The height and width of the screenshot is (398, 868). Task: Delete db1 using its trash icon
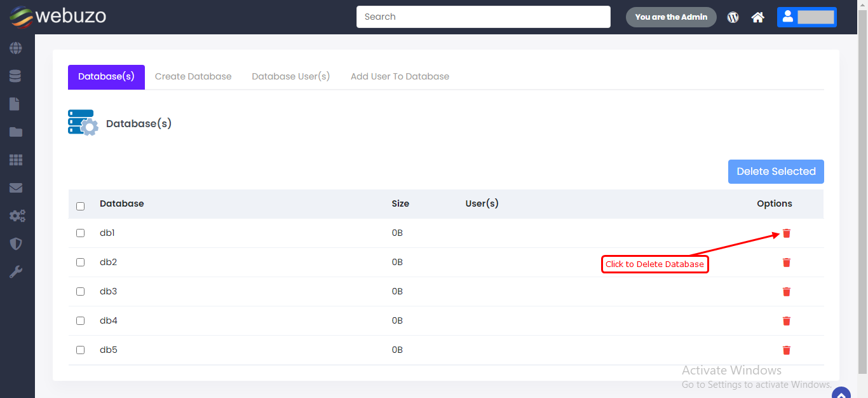click(787, 233)
